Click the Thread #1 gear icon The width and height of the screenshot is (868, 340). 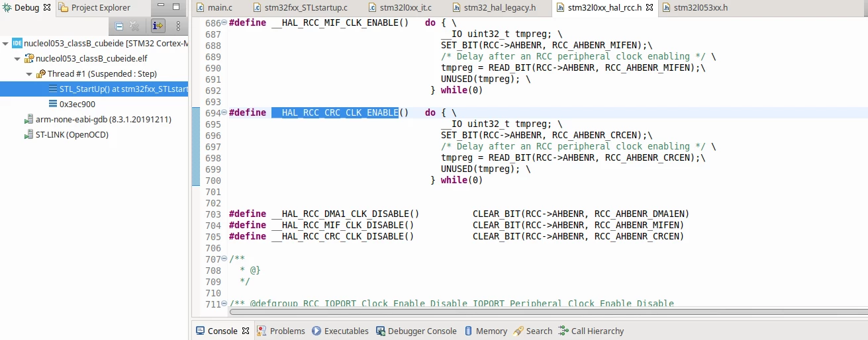(40, 73)
